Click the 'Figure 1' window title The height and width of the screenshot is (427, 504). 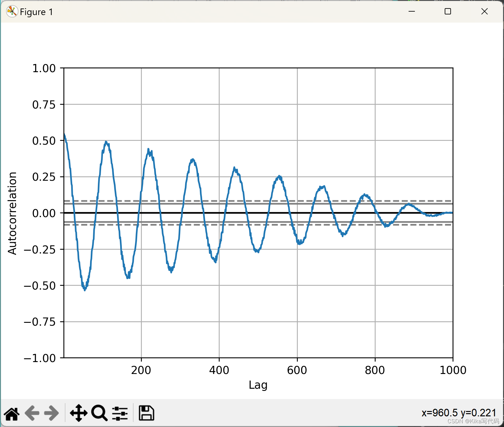pyautogui.click(x=36, y=12)
